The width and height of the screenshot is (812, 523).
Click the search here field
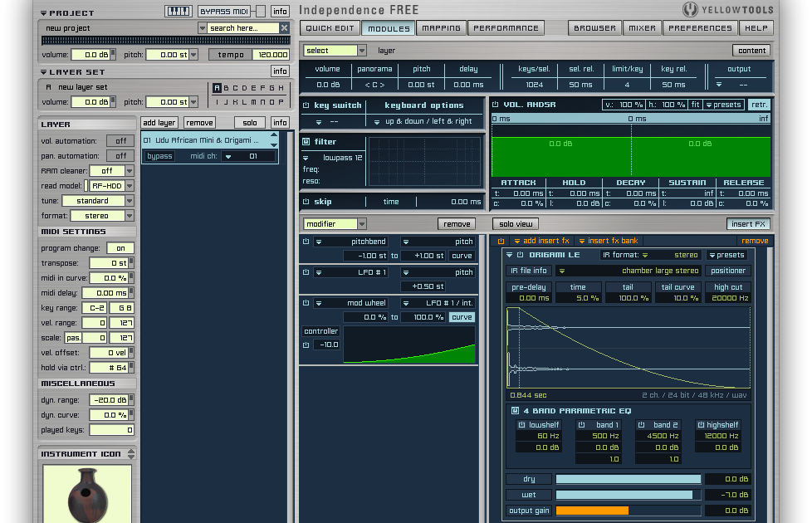point(243,28)
